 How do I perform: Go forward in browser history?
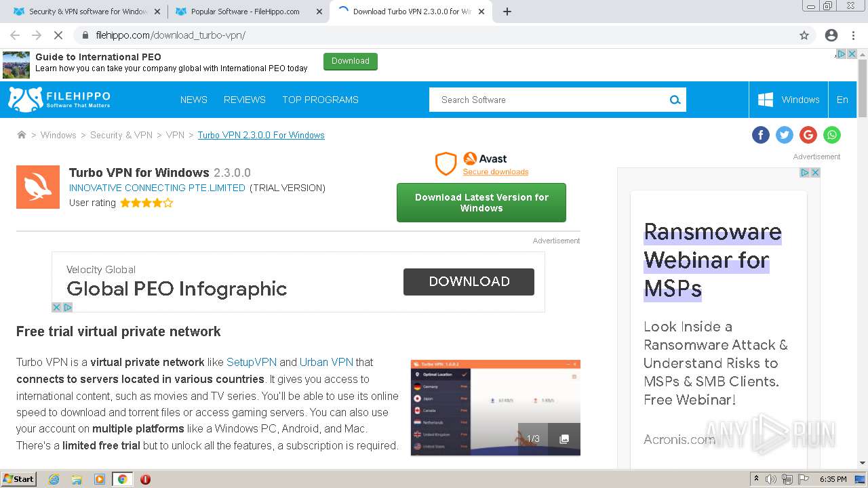[37, 35]
